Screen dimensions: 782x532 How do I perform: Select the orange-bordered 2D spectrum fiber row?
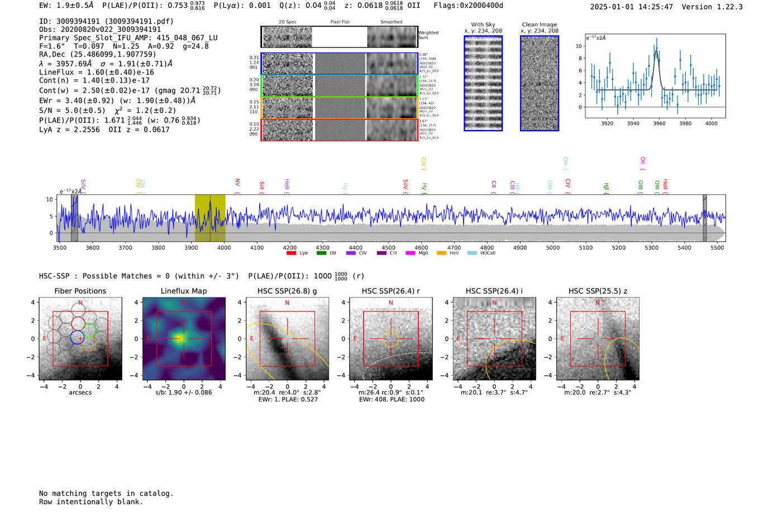point(340,108)
